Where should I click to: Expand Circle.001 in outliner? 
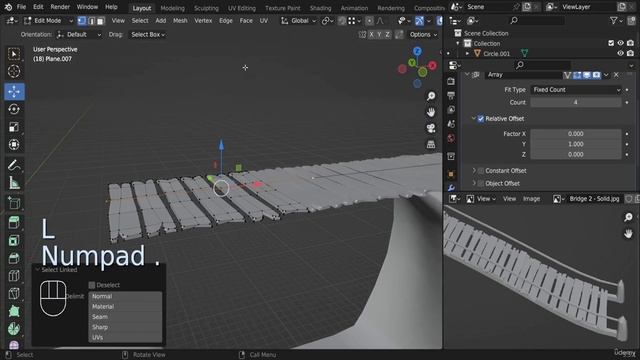click(467, 53)
